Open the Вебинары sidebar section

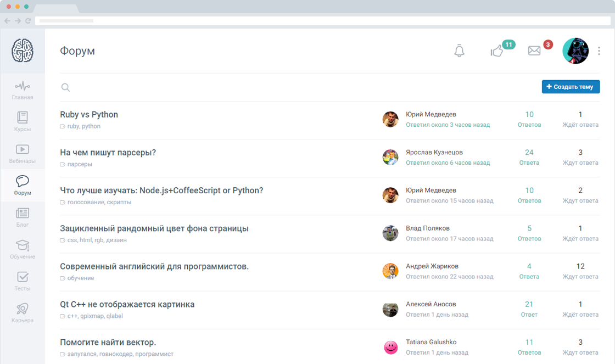(x=22, y=153)
